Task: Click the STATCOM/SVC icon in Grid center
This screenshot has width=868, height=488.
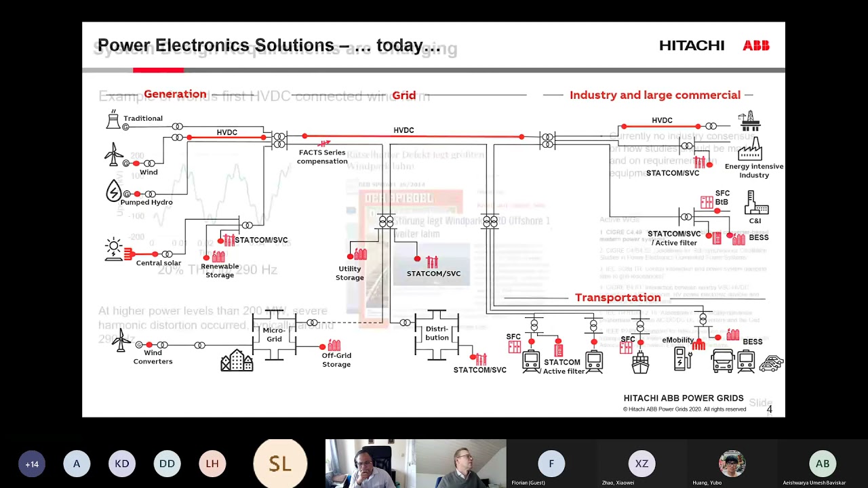Action: point(432,262)
